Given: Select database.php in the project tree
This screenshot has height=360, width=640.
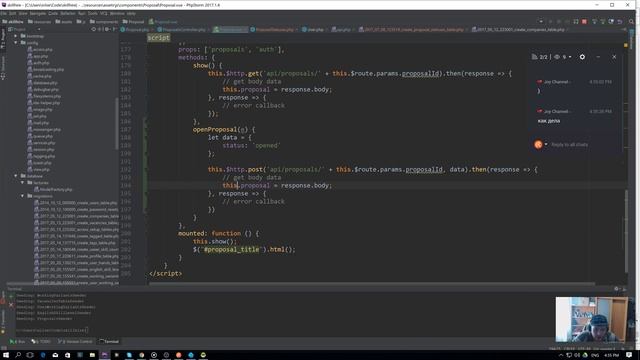Looking at the screenshot, I should click(42, 83).
